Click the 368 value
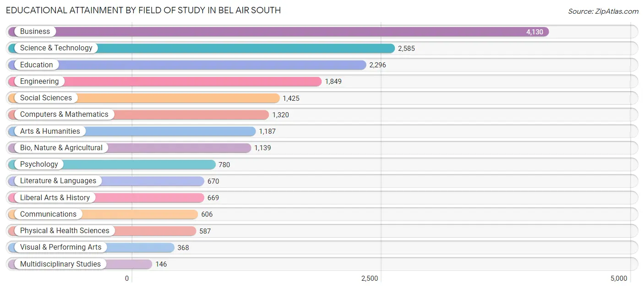The height and width of the screenshot is (289, 644). (183, 248)
